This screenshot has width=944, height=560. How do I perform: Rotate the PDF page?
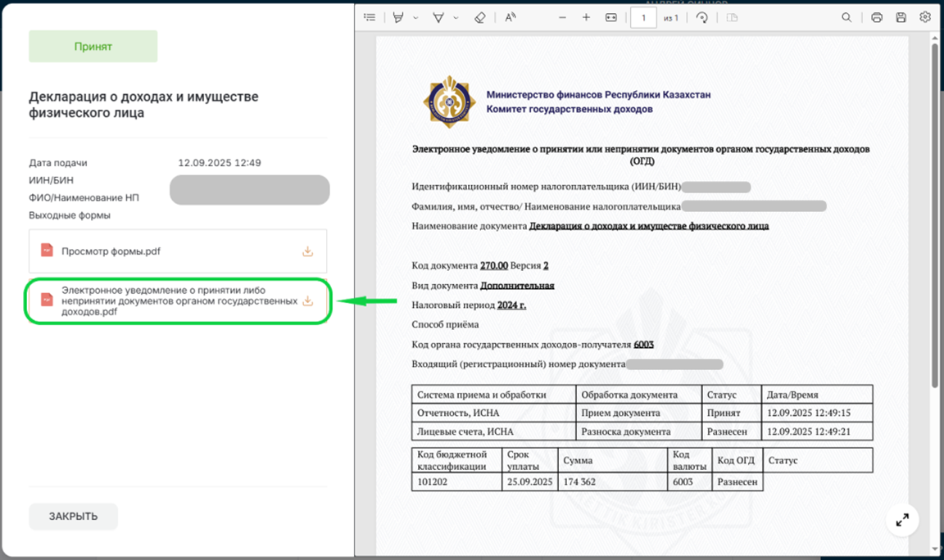pos(702,17)
